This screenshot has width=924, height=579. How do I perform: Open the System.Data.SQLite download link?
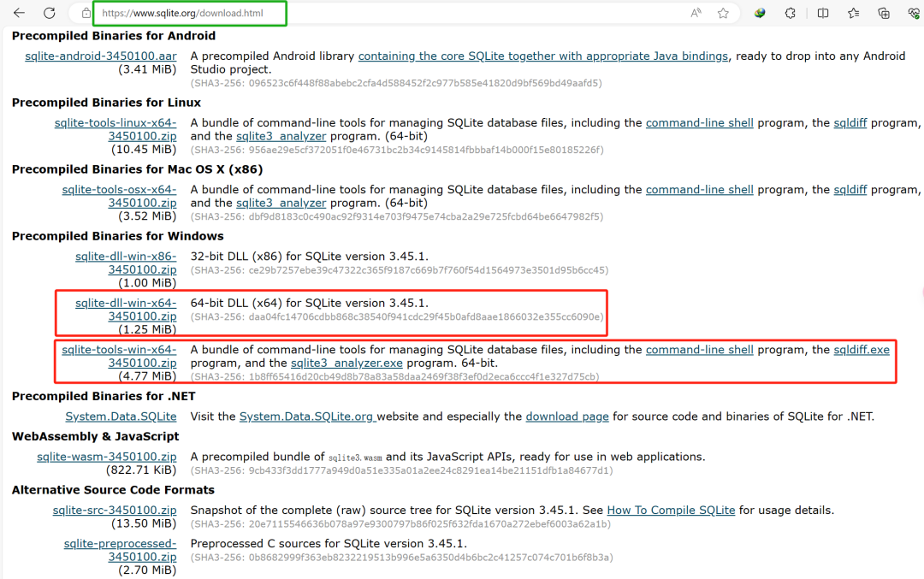[x=121, y=417]
